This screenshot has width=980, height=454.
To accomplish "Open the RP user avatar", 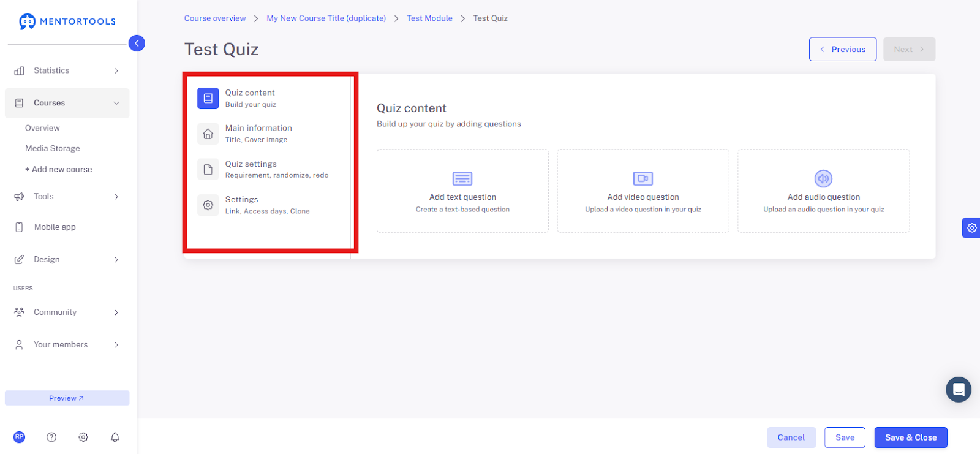I will [20, 437].
